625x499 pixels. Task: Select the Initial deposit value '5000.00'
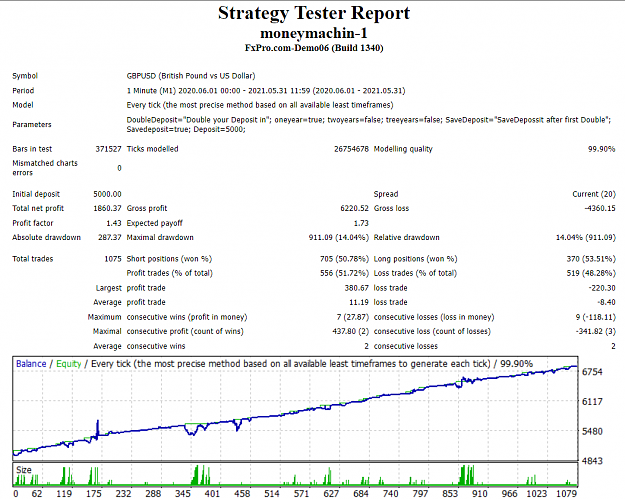[107, 194]
